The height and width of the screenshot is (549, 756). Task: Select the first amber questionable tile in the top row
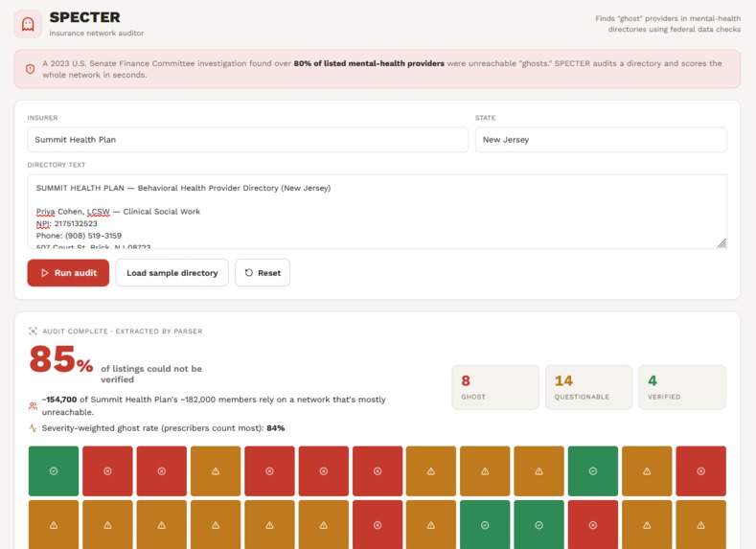(x=216, y=471)
